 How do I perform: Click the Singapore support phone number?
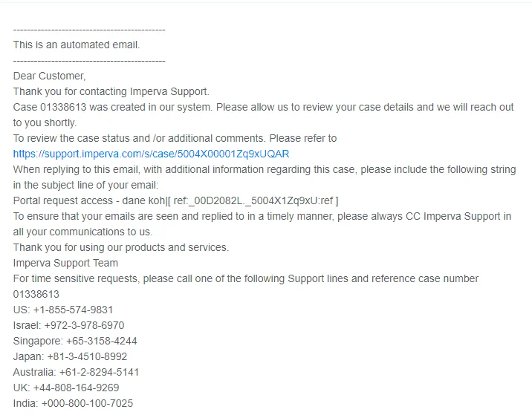pos(102,341)
